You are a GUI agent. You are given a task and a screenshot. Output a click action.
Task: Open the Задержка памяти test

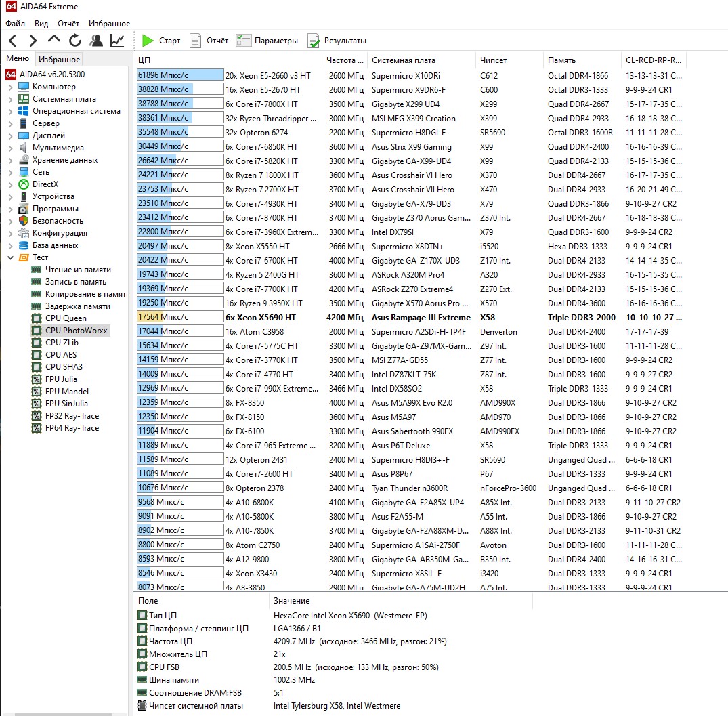[x=77, y=306]
